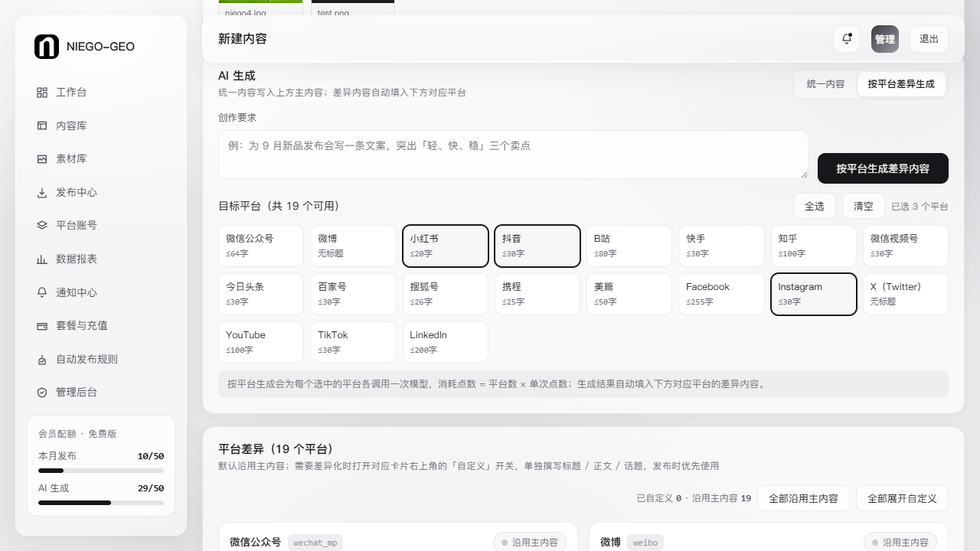Select the 按平台差异生成 tab

pyautogui.click(x=901, y=84)
